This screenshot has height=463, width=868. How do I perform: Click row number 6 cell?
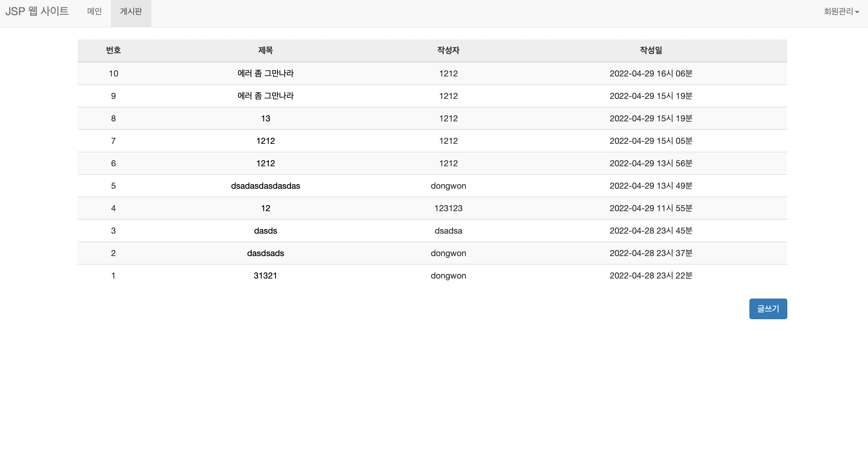(113, 164)
